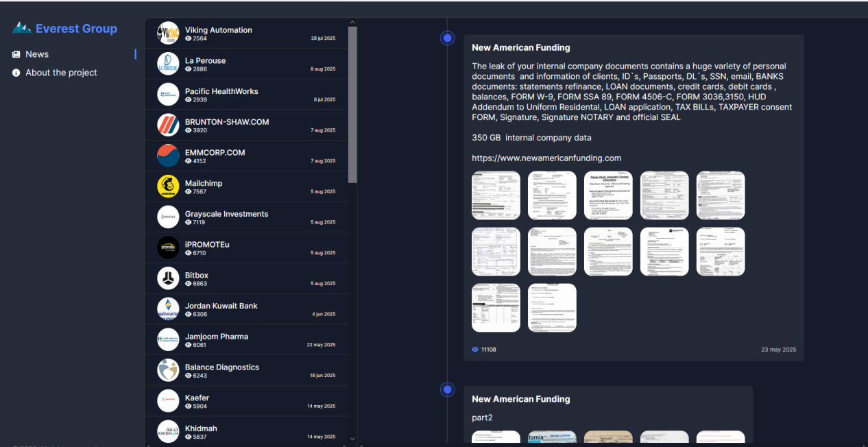Select the Kaefer logo
Image resolution: width=868 pixels, height=447 pixels.
click(168, 401)
